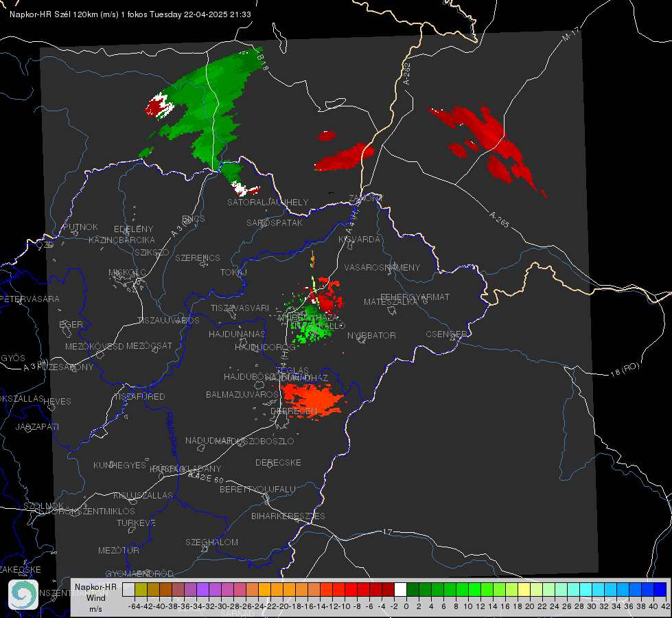
Task: Click the KAZINCBARCIKA label
Action: pyautogui.click(x=121, y=240)
